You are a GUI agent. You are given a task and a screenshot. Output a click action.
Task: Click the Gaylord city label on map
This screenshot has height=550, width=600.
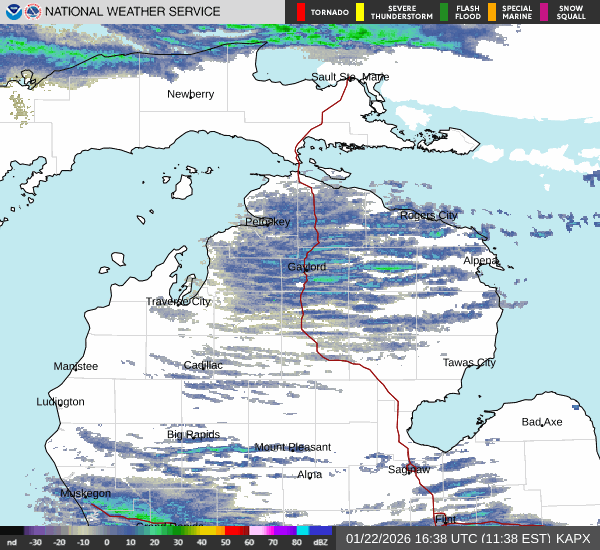pos(307,267)
